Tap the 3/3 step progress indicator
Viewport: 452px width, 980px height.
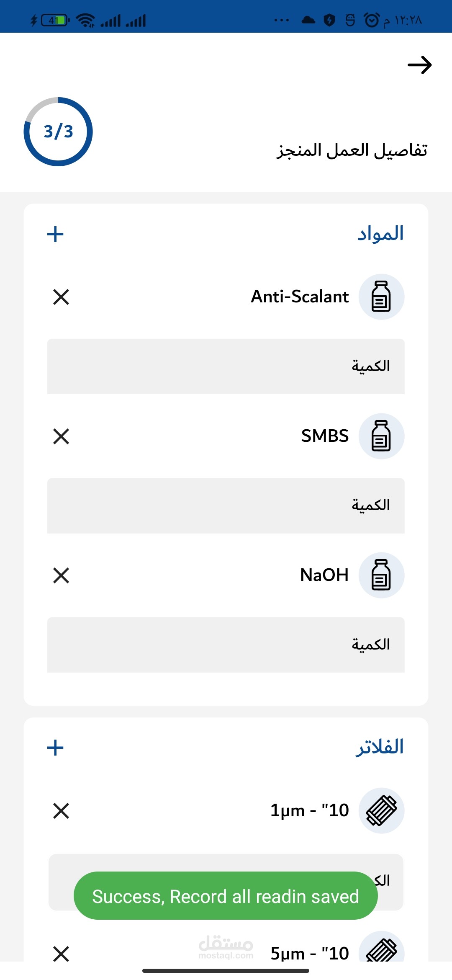pos(58,132)
